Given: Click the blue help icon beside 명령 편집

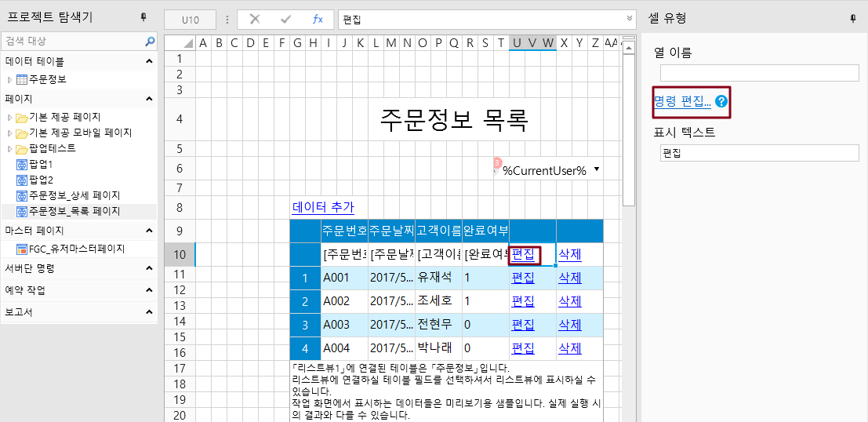Looking at the screenshot, I should tap(721, 101).
